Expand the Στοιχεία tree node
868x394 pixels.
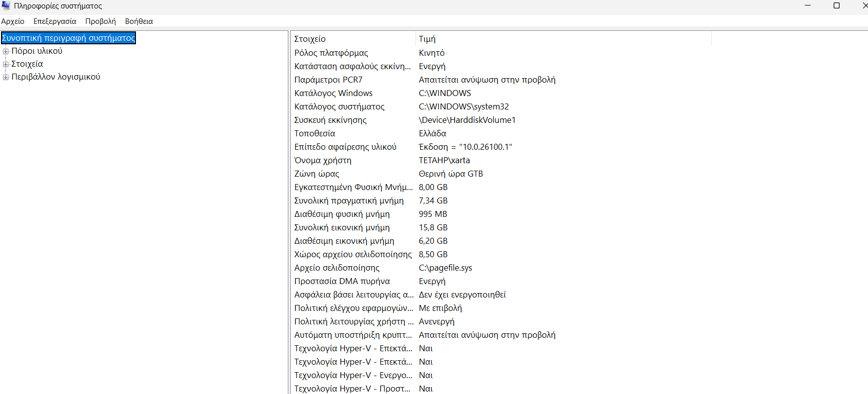[6, 64]
